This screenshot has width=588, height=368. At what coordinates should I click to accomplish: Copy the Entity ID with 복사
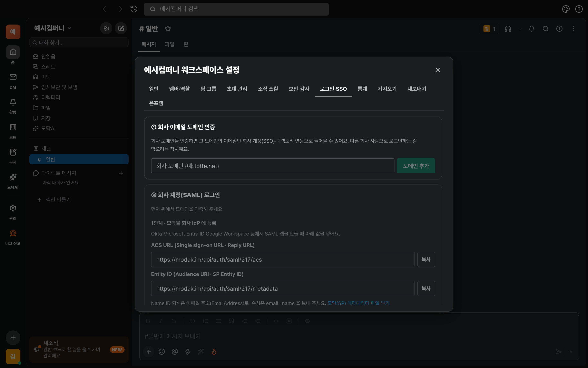tap(426, 288)
